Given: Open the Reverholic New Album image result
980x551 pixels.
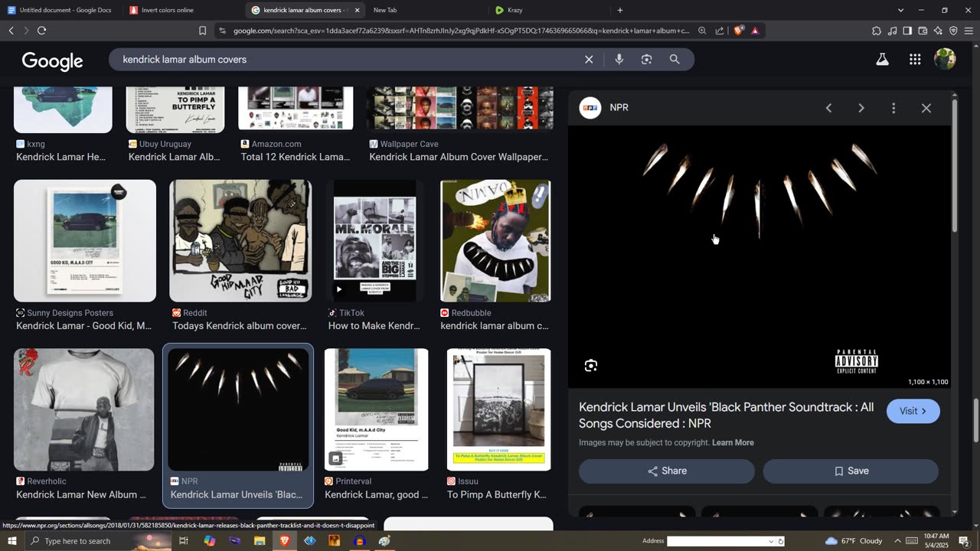Looking at the screenshot, I should pos(83,409).
